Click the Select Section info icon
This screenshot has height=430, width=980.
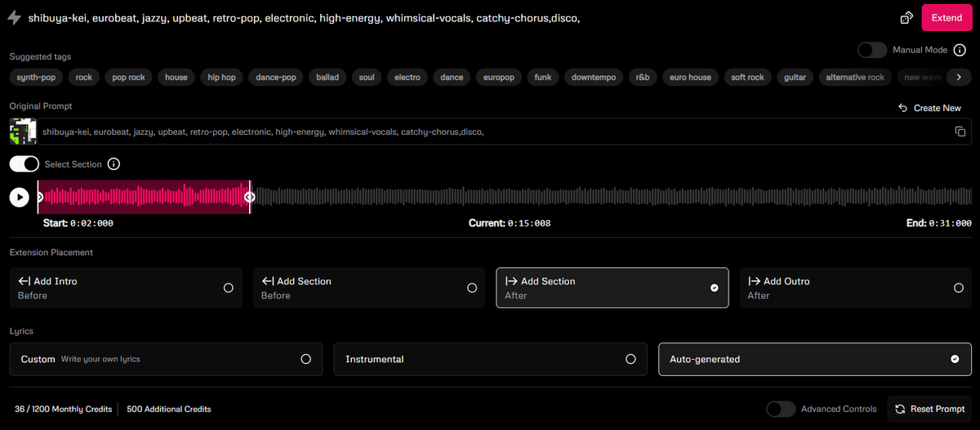114,164
